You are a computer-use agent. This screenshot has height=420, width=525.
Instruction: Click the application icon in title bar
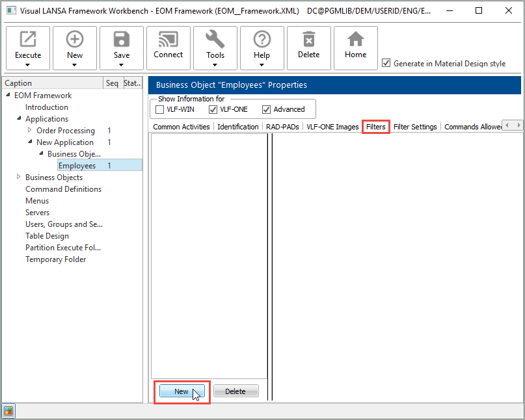(x=10, y=10)
